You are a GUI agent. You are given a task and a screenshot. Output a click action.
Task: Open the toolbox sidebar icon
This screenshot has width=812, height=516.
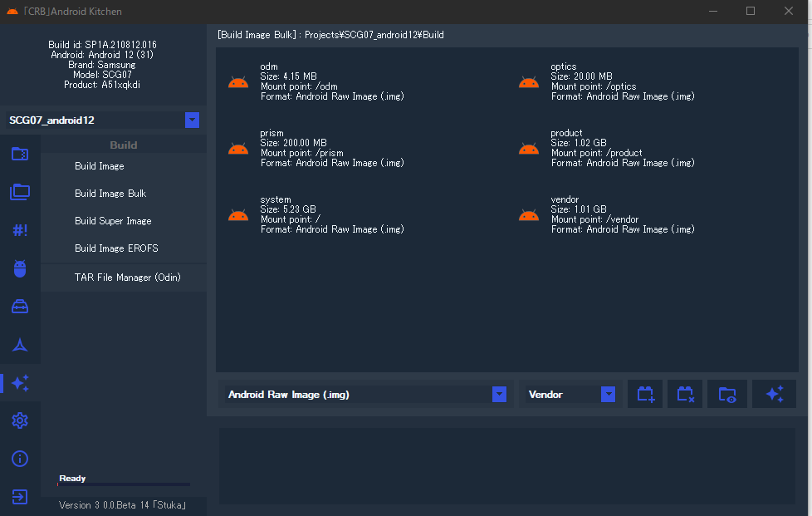pos(20,307)
